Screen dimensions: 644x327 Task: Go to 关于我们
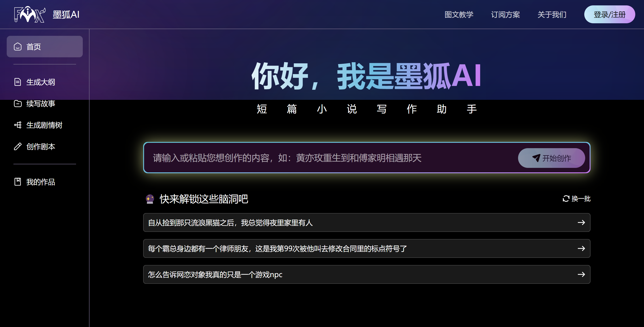pyautogui.click(x=552, y=15)
